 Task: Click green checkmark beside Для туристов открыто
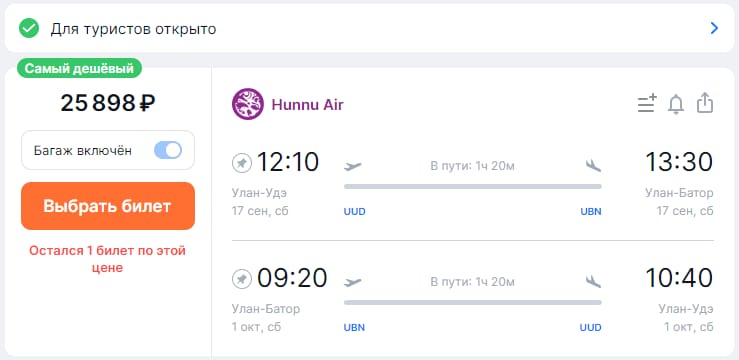tap(29, 29)
